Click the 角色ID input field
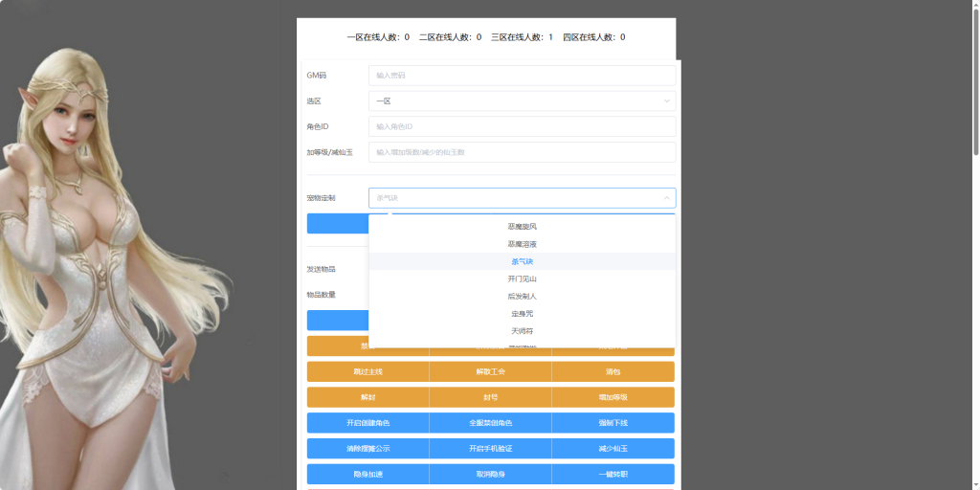The height and width of the screenshot is (490, 980). (522, 127)
